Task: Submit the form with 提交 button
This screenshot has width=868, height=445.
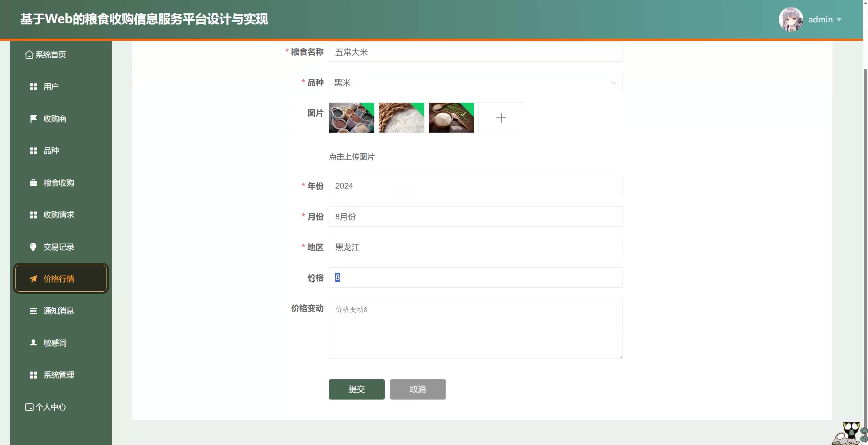Action: click(356, 389)
